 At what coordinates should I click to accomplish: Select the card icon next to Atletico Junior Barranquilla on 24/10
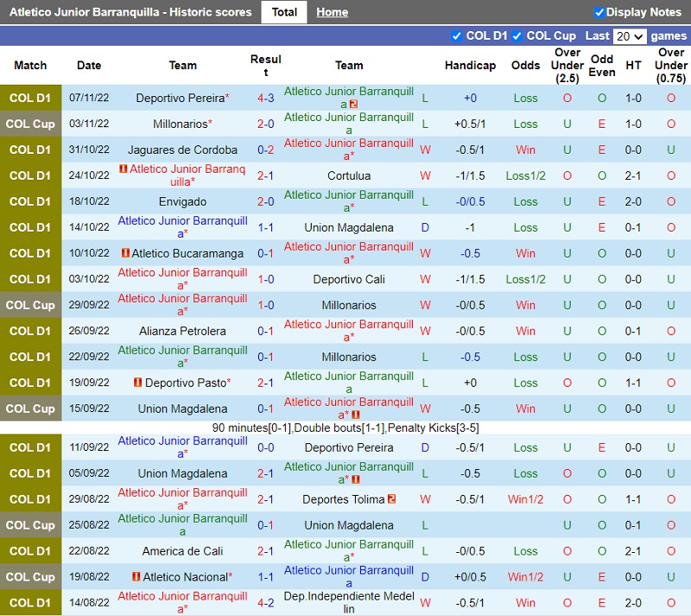[x=122, y=169]
